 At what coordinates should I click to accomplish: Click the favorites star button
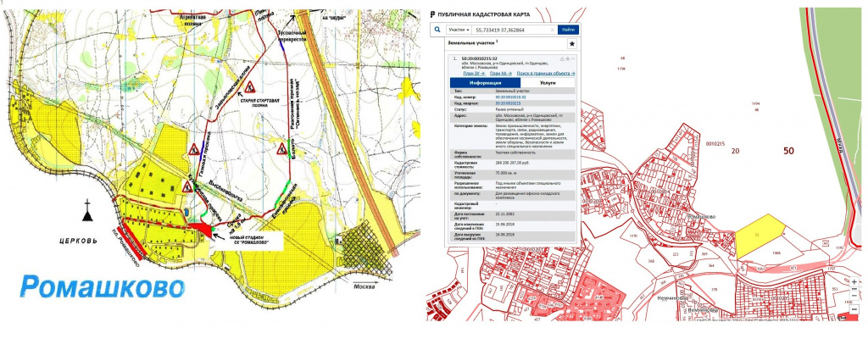pos(571,42)
